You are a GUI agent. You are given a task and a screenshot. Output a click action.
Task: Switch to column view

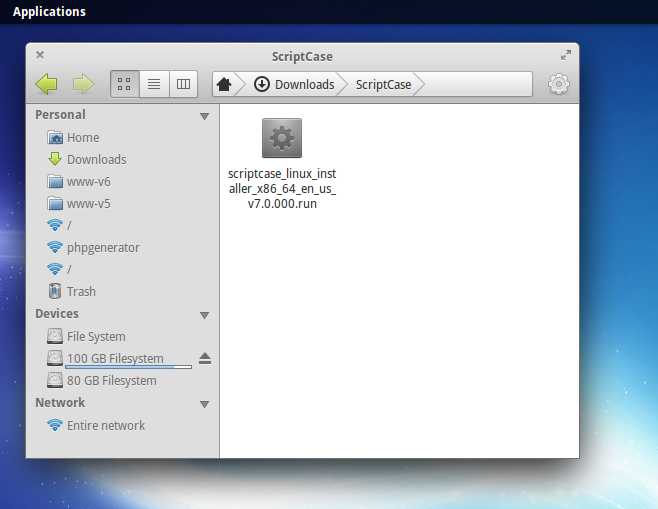point(183,84)
